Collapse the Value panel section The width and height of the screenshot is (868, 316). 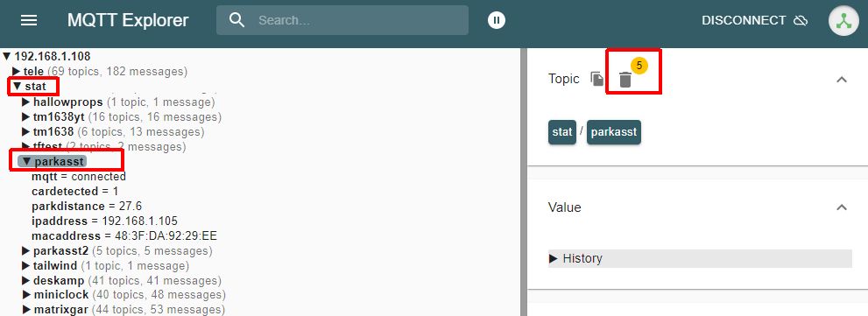(842, 207)
